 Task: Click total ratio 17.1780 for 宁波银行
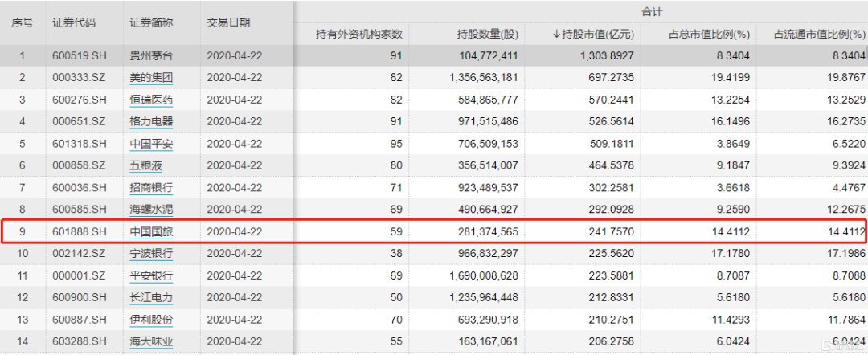tap(731, 254)
